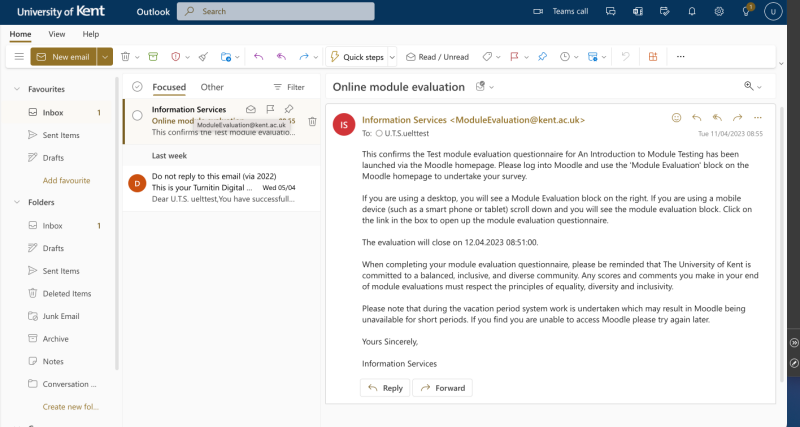Click the Quick steps button

[357, 57]
